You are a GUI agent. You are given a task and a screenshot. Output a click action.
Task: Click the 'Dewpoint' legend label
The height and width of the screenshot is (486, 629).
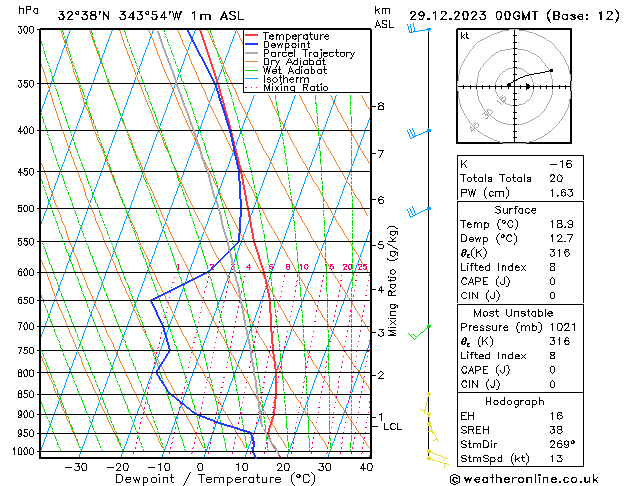287,45
